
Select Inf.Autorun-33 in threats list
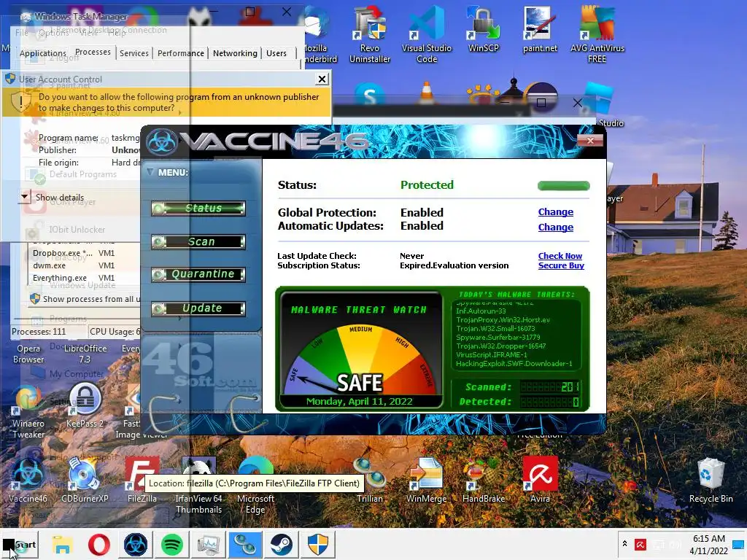coord(481,311)
